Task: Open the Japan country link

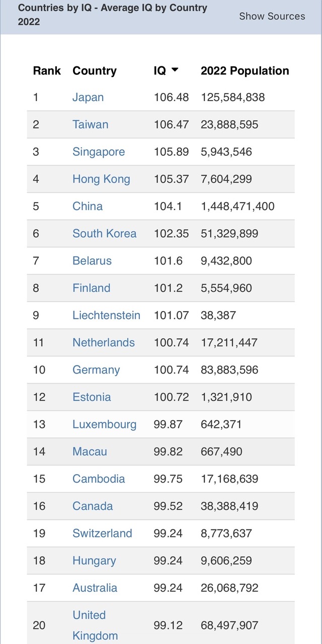Action: (x=88, y=98)
